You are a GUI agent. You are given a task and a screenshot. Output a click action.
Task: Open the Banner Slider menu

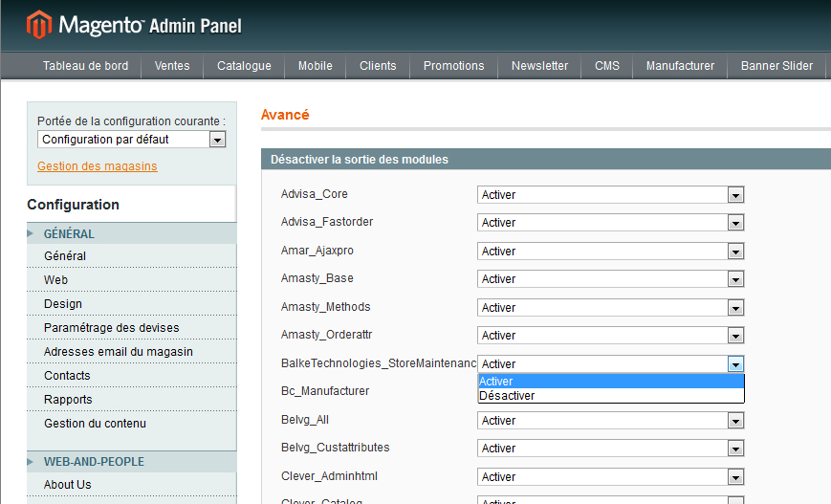pyautogui.click(x=776, y=66)
